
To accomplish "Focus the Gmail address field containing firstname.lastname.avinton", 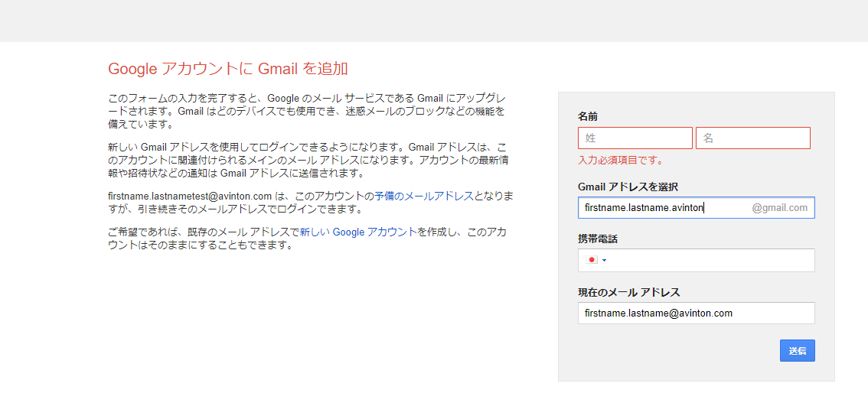I will tap(697, 208).
